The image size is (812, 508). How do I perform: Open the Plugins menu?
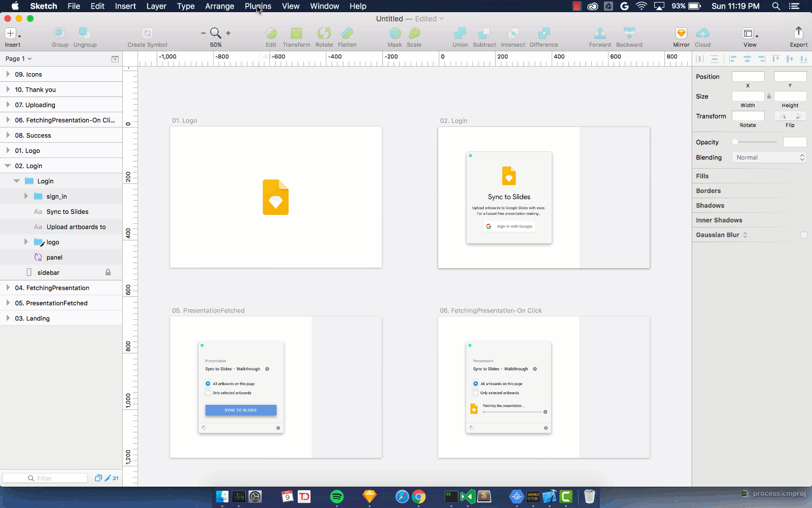coord(258,6)
